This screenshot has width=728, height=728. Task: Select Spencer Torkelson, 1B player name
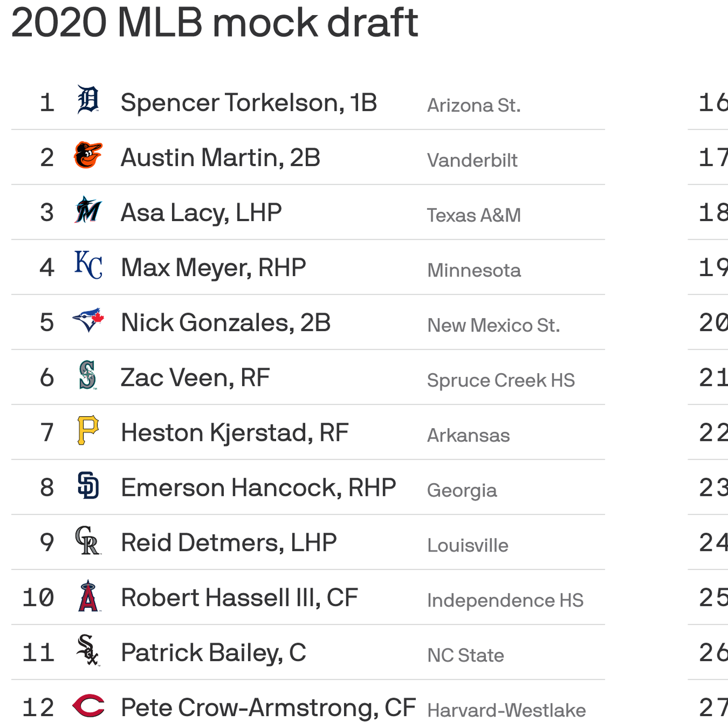tap(248, 102)
